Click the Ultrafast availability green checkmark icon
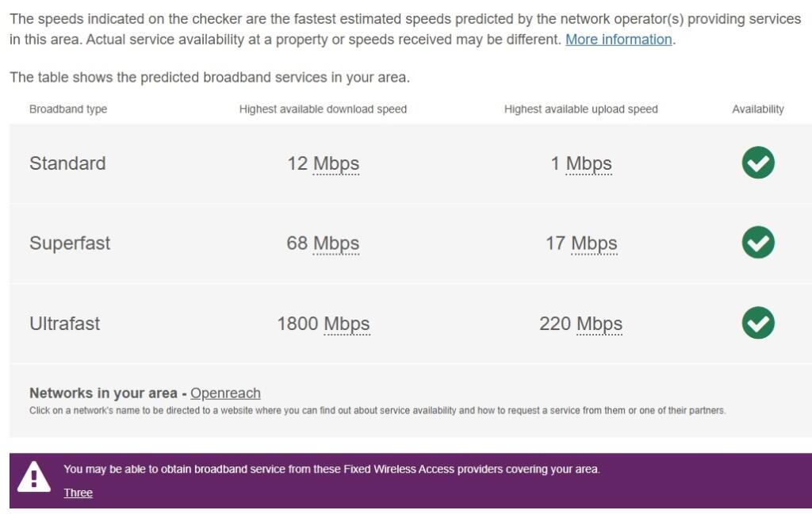The image size is (812, 514). [756, 324]
